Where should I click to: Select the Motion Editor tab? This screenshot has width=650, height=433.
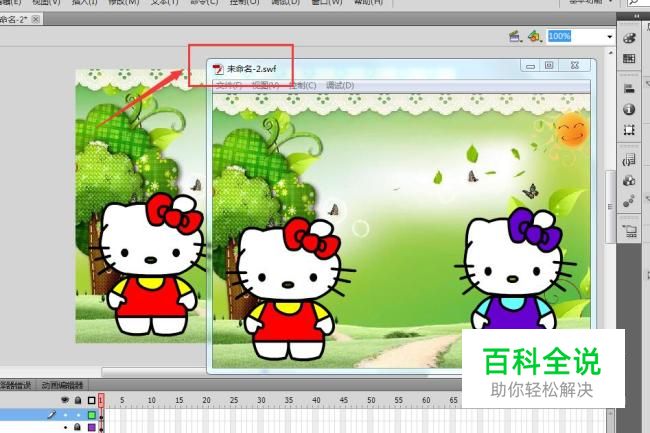click(x=63, y=385)
